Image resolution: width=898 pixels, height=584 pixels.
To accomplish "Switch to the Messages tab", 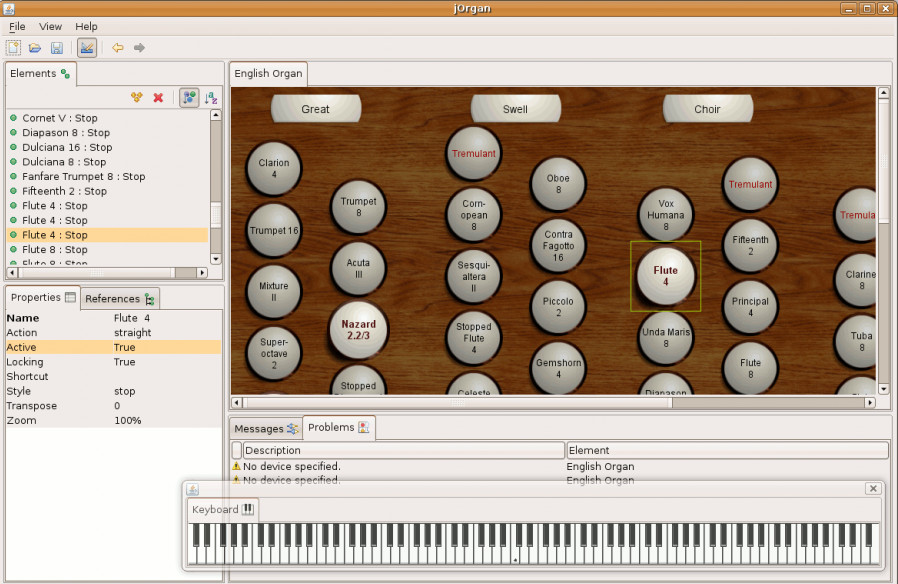I will [x=265, y=428].
